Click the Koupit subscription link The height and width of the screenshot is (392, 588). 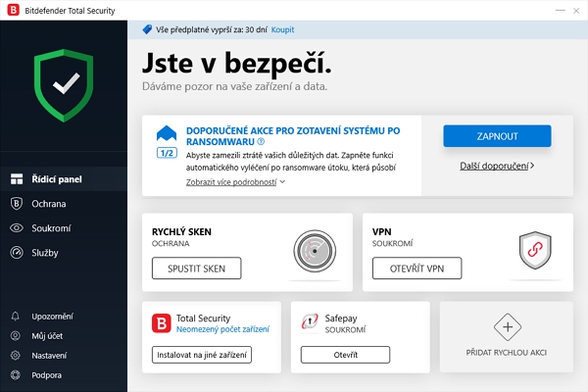tap(283, 29)
